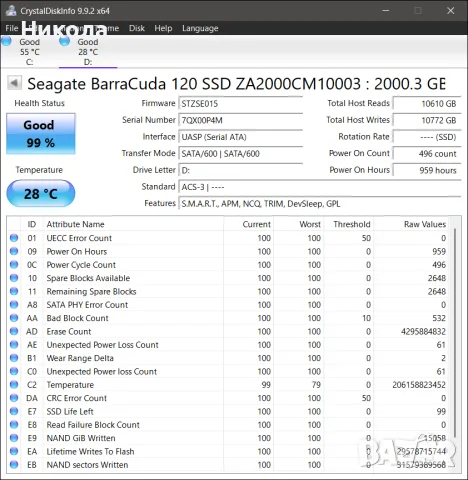
Task: Click the Transfer Mode field SATA/600 | SATA/600
Action: [x=241, y=154]
